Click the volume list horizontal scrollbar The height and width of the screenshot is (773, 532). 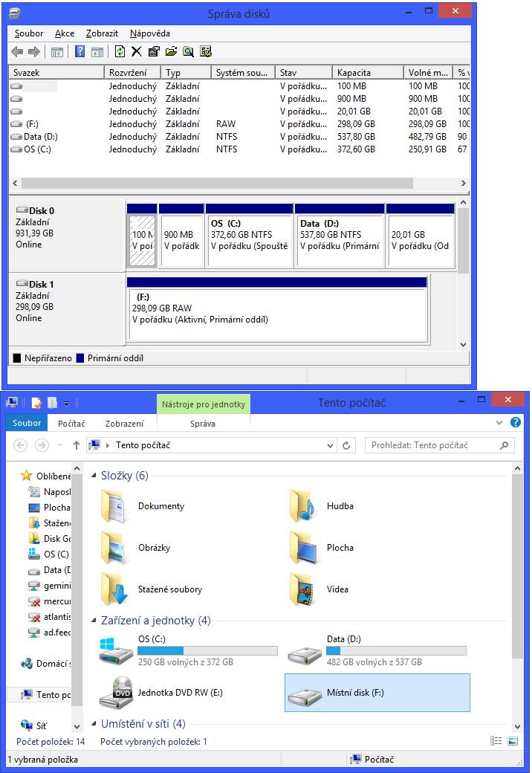tap(217, 183)
